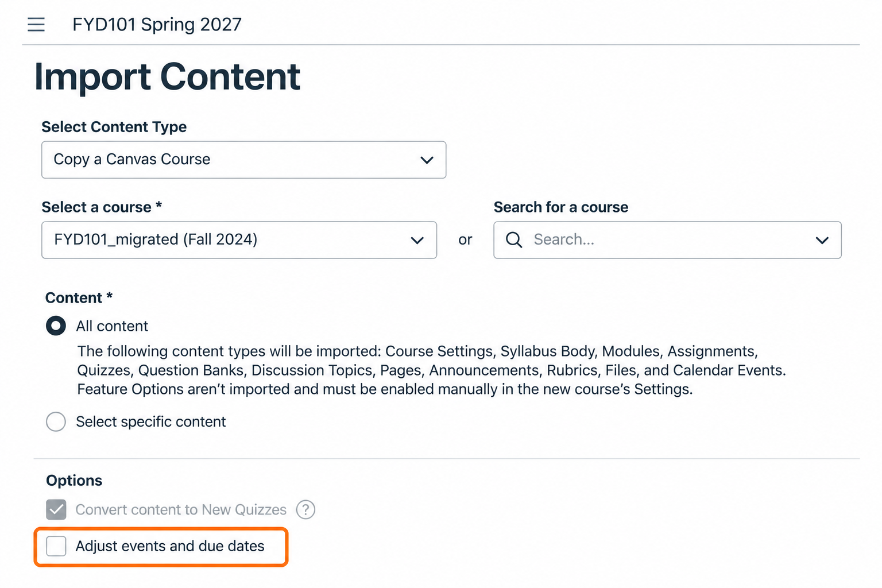The height and width of the screenshot is (588, 882).
Task: Enable Adjust events and due dates
Action: coord(56,546)
